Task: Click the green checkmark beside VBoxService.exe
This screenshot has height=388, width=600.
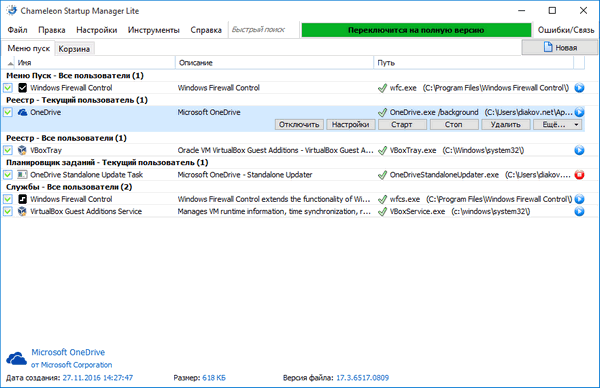Action: 382,211
